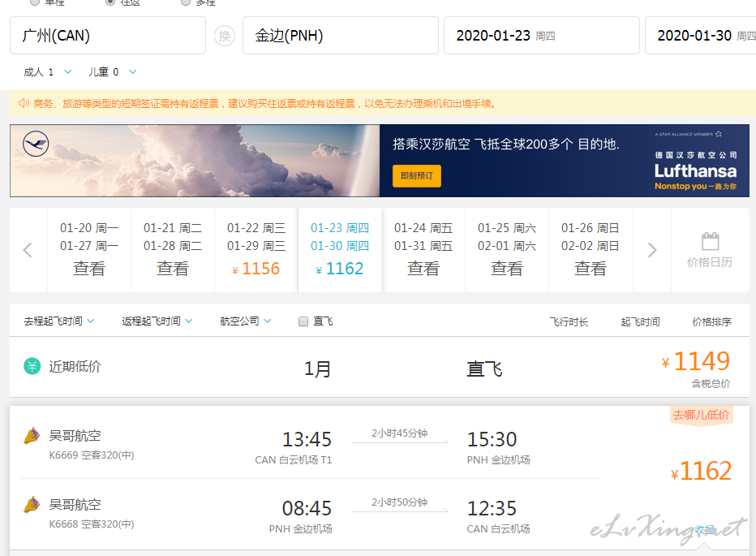Open the 去程起飞时间 filter dropdown
This screenshot has width=756, height=556.
click(x=59, y=321)
